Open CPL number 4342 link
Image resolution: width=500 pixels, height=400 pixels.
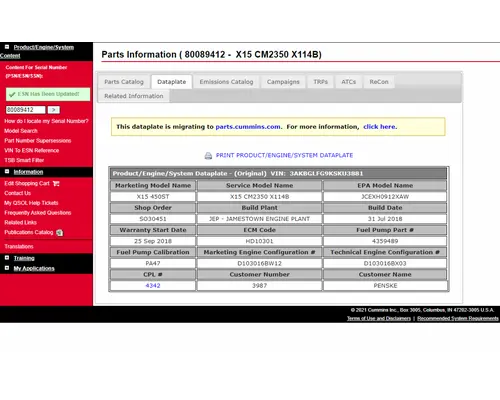coord(153,286)
